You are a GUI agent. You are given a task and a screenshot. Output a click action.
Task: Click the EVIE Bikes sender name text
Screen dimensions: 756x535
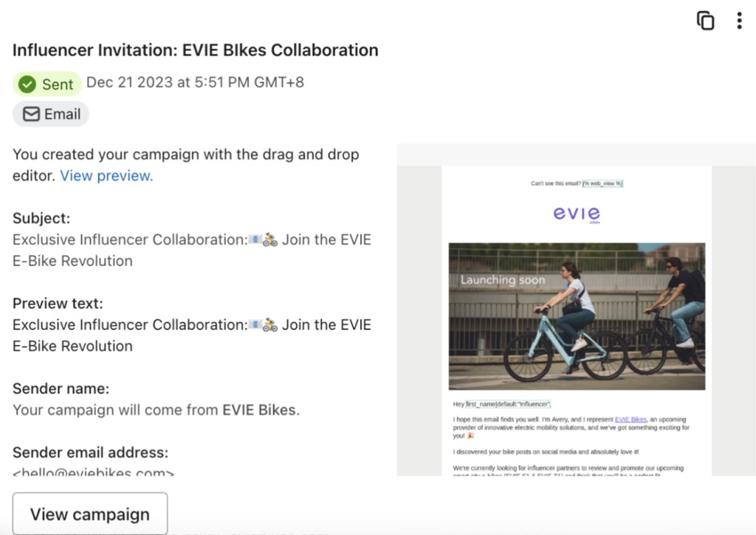259,410
